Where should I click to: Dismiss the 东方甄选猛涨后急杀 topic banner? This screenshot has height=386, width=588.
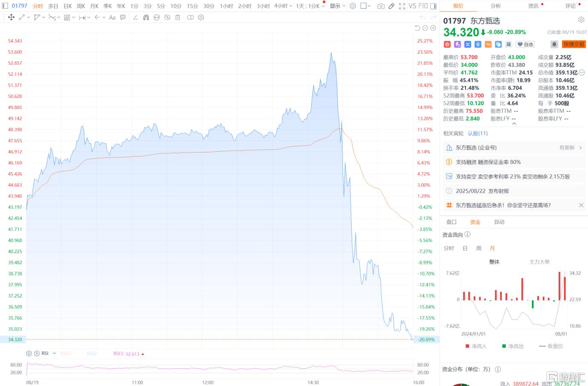point(581,205)
